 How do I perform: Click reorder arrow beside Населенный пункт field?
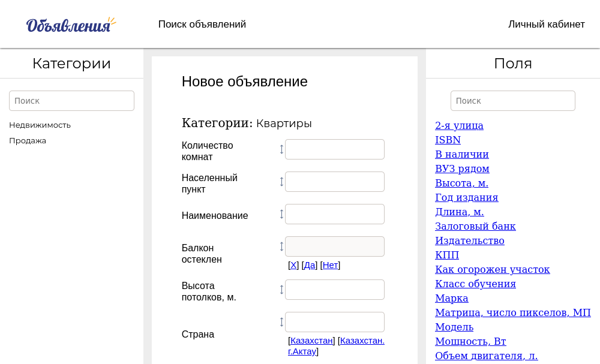[x=281, y=182]
